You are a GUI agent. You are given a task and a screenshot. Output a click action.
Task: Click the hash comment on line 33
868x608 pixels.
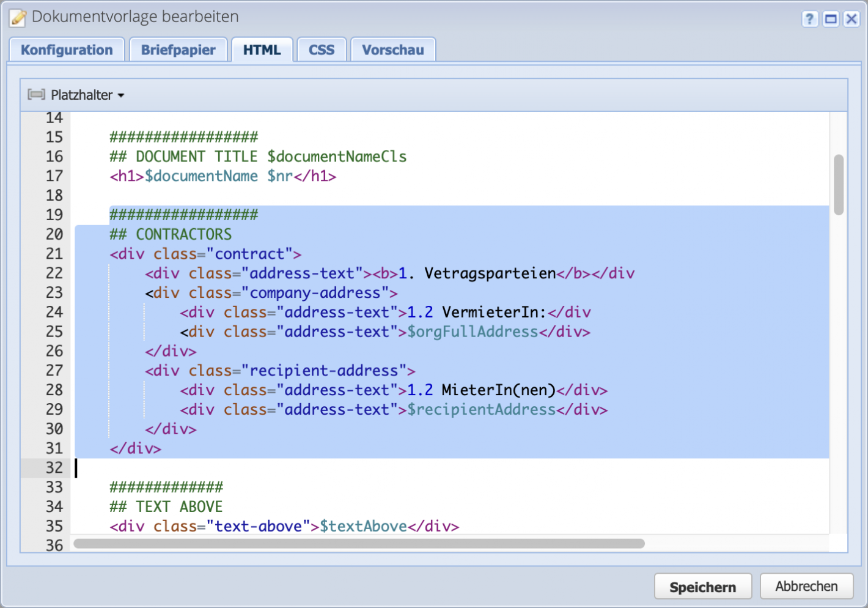166,488
